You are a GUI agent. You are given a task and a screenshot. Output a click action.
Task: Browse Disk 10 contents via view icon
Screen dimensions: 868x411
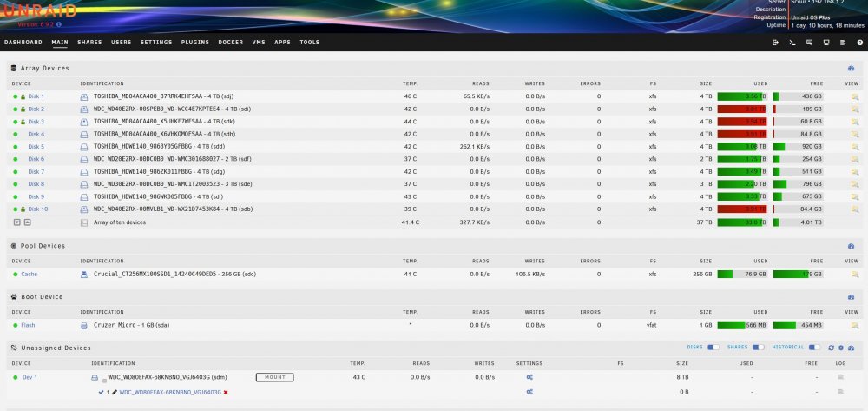(855, 209)
